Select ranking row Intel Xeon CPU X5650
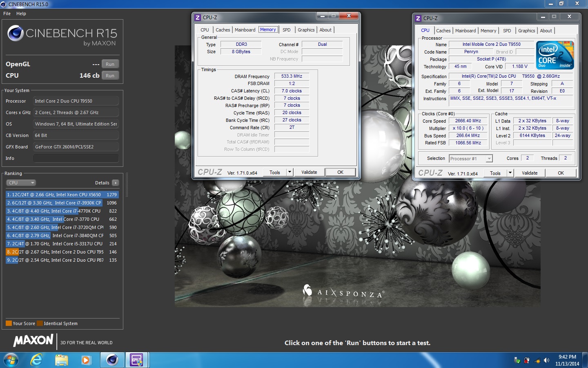 [62, 195]
